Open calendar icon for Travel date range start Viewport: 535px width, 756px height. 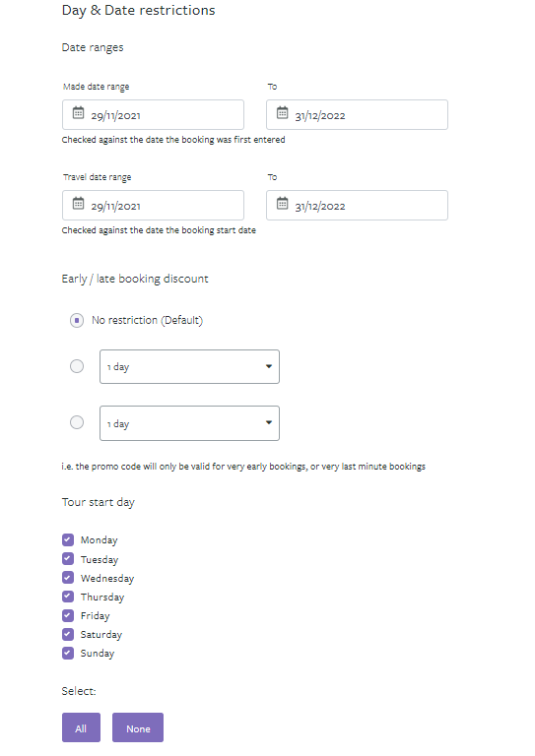point(78,204)
